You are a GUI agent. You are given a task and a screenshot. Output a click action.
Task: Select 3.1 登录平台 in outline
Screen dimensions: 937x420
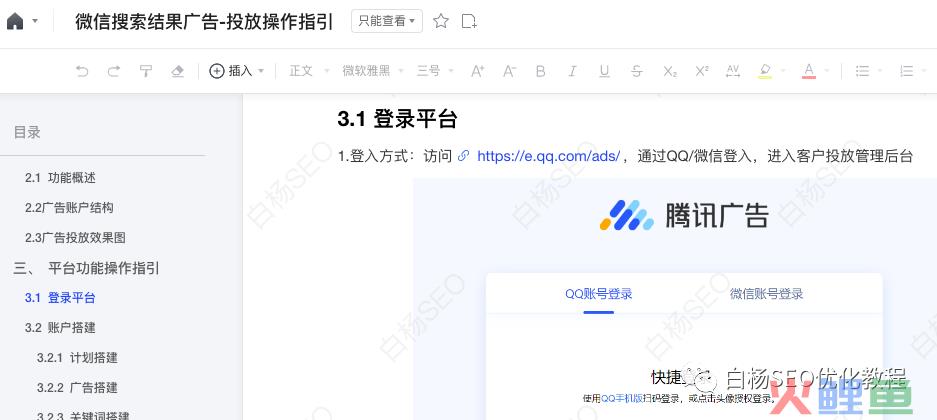60,298
